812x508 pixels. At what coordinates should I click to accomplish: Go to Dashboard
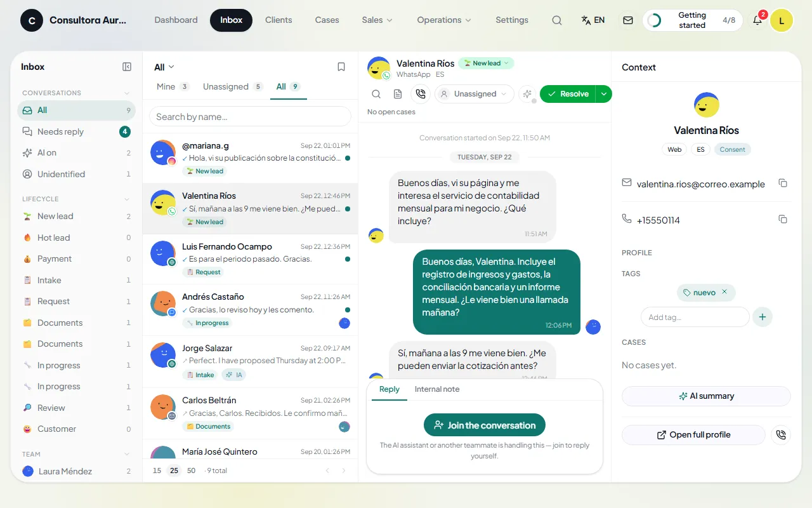point(176,20)
